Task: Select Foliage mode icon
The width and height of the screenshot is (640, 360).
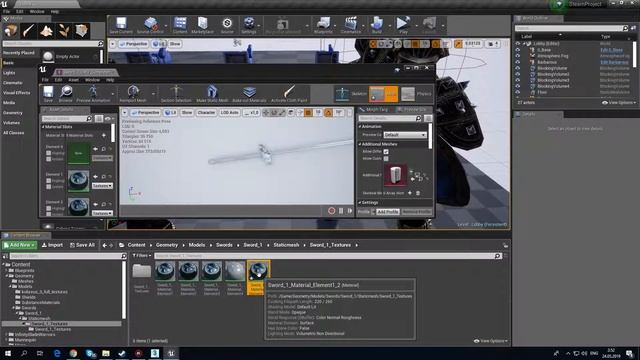Action: [x=64, y=30]
